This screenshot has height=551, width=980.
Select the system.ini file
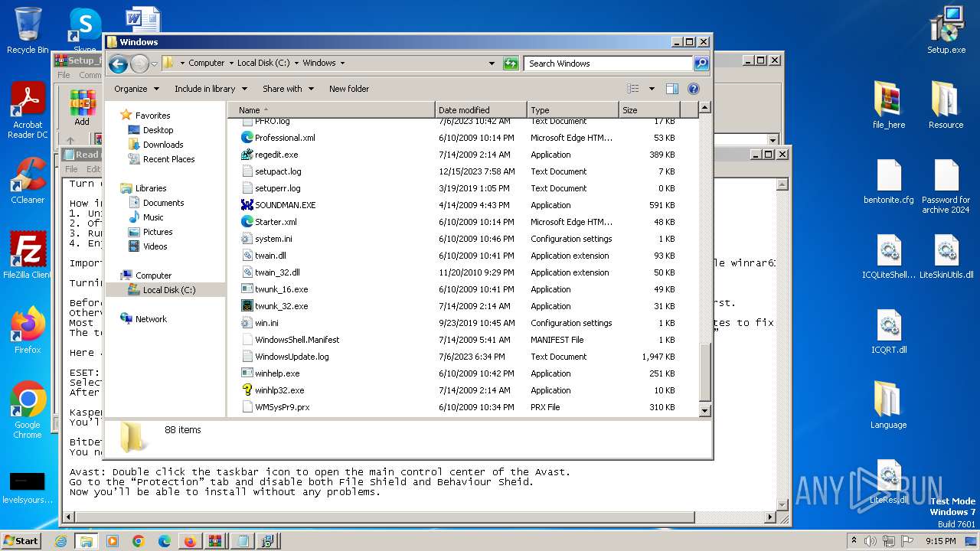pos(273,239)
